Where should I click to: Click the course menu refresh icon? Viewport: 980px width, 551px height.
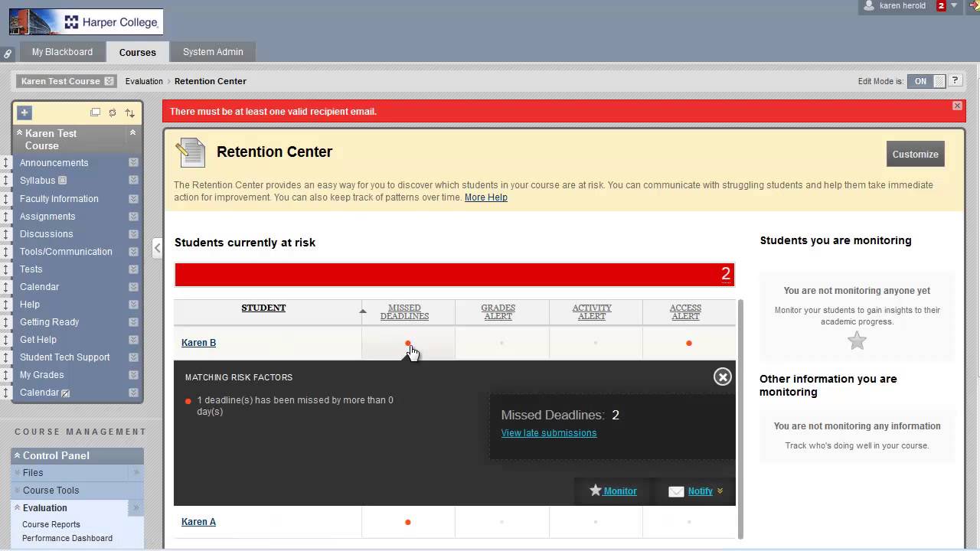click(x=113, y=112)
